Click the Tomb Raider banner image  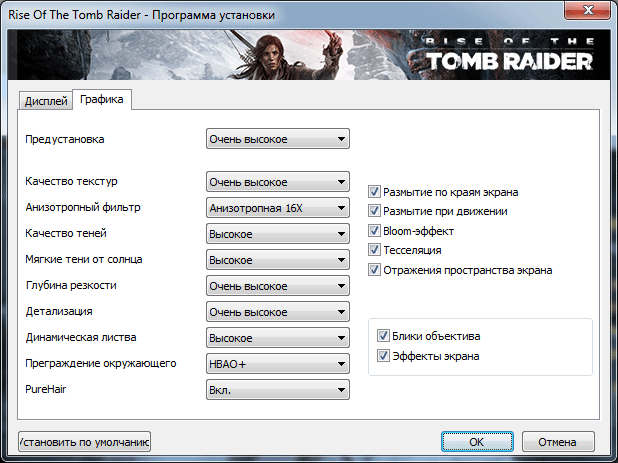coord(309,55)
